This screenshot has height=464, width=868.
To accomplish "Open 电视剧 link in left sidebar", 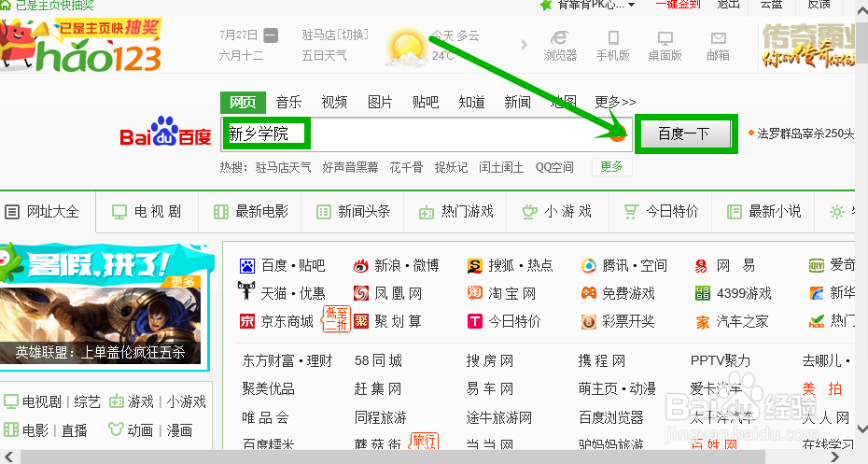I will (41, 401).
